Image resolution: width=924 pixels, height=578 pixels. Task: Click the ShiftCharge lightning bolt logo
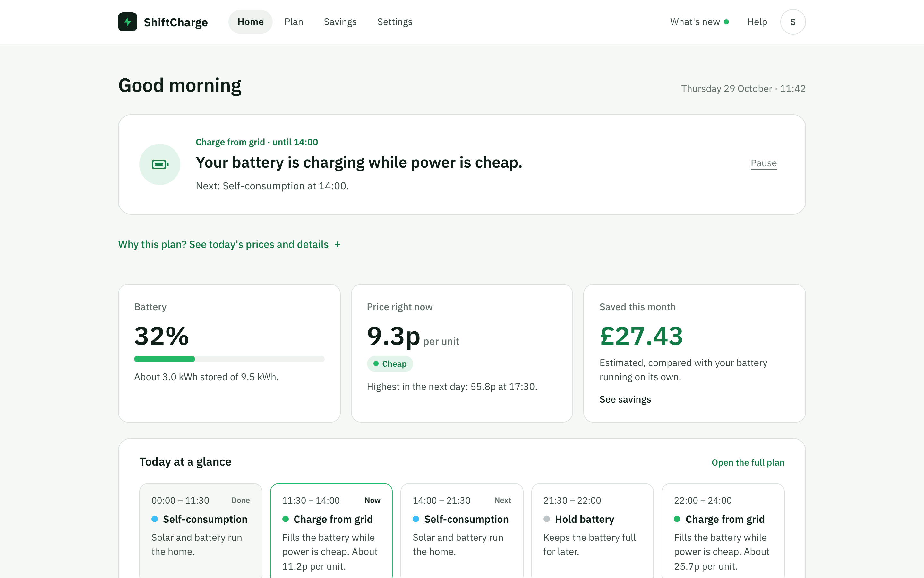[x=127, y=22]
